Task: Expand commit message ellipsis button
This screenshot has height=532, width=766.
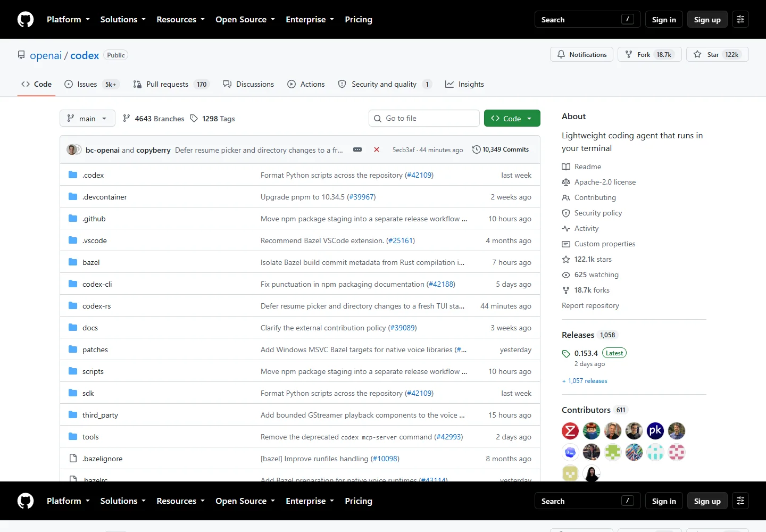Action: click(x=357, y=150)
